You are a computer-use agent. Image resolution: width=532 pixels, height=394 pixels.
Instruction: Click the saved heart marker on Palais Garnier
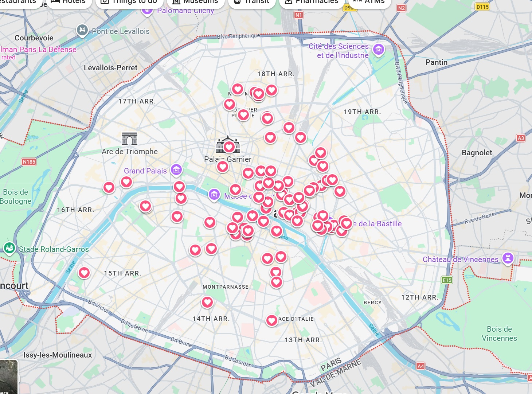(x=229, y=147)
